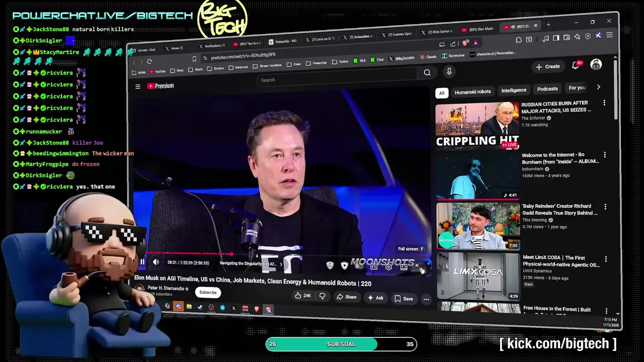The image size is (644, 362).
Task: Open the 'Kick' bookmark
Action: [x=360, y=60]
